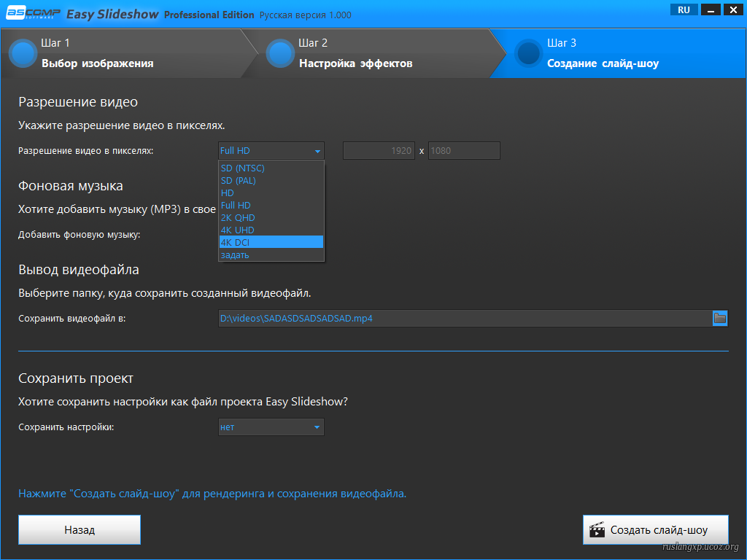Viewport: 747px width, 560px height.
Task: Click the ASCOMP logo in title bar
Action: coord(33,14)
